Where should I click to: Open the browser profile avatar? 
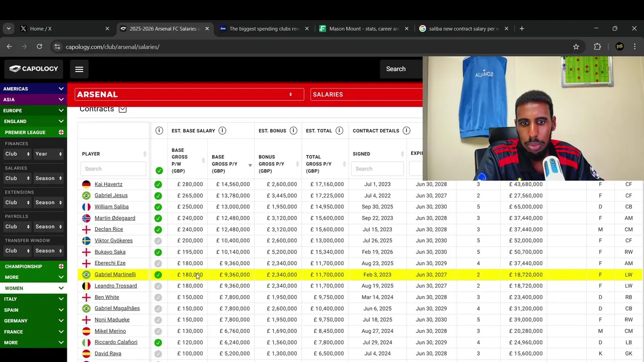pyautogui.click(x=620, y=47)
